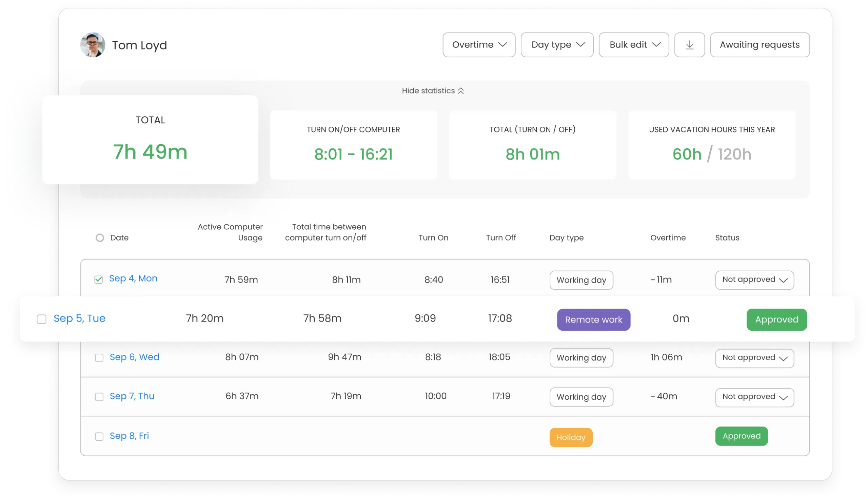This screenshot has width=868, height=499.
Task: Open Not approved status dropdown for Sep 4
Action: pos(754,280)
